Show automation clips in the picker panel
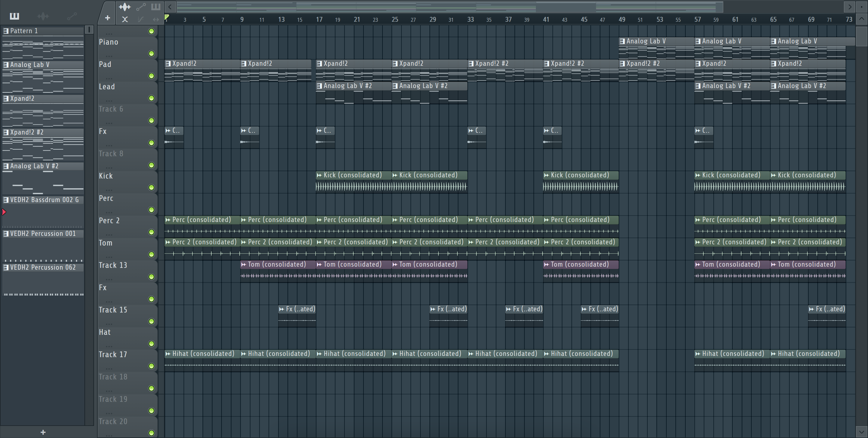 pyautogui.click(x=72, y=16)
